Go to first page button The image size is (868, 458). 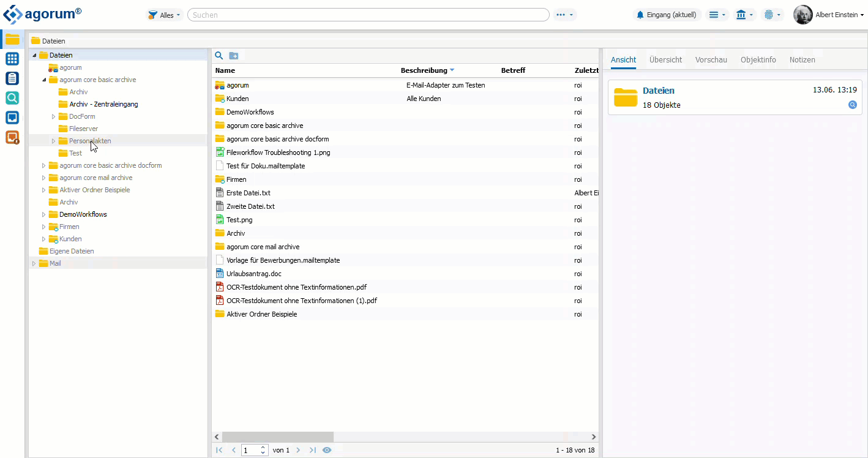pyautogui.click(x=219, y=450)
